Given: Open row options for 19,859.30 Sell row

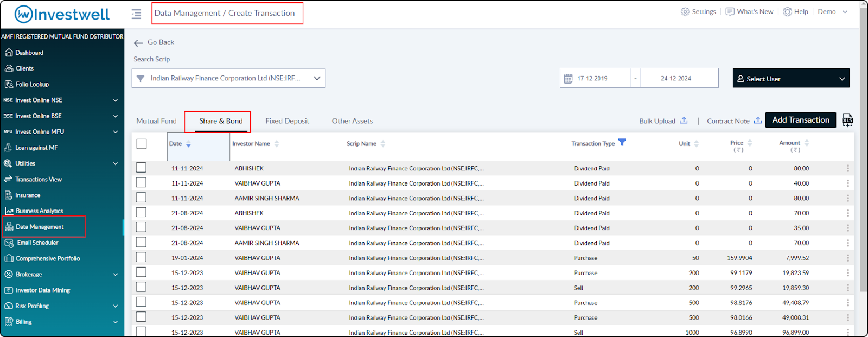Looking at the screenshot, I should pos(848,288).
